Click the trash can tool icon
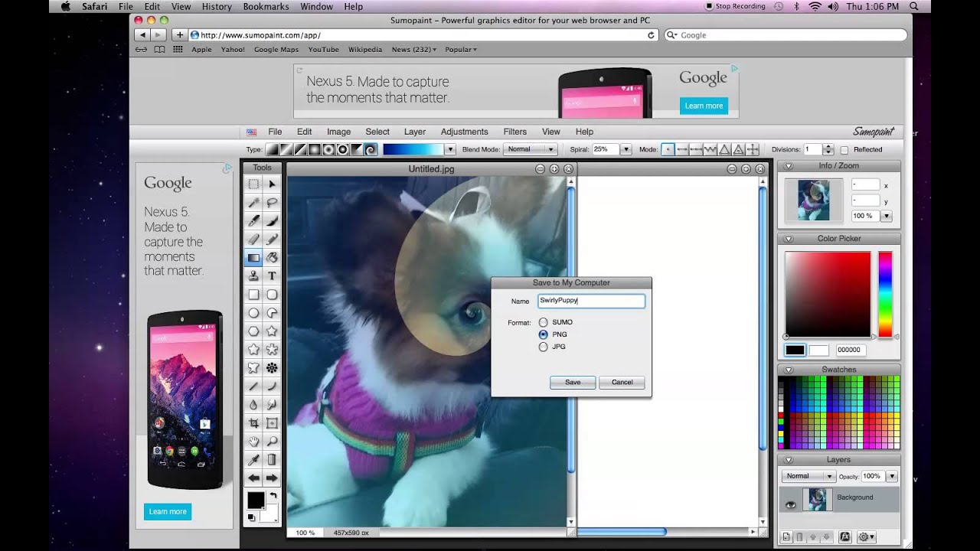980x551 pixels. point(272,459)
